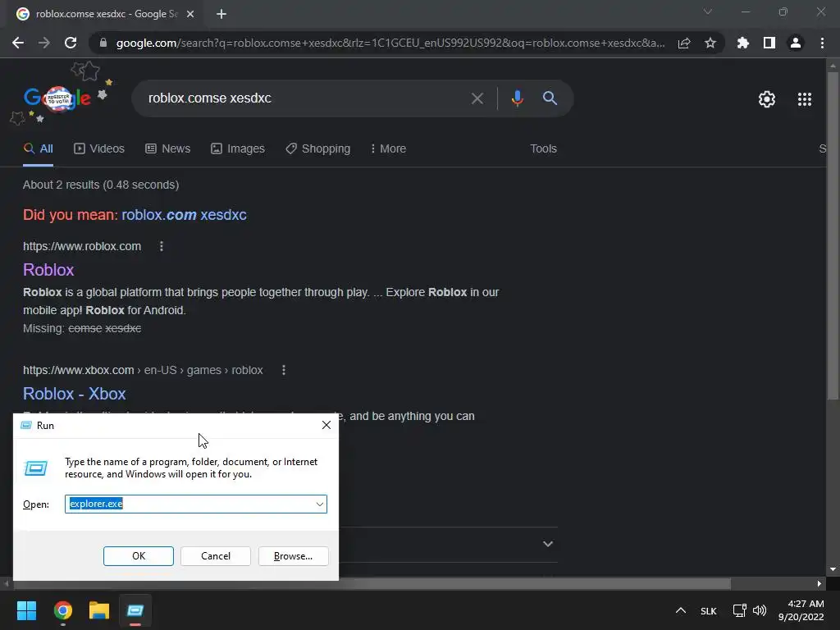Click the browser forward arrow

pyautogui.click(x=44, y=43)
